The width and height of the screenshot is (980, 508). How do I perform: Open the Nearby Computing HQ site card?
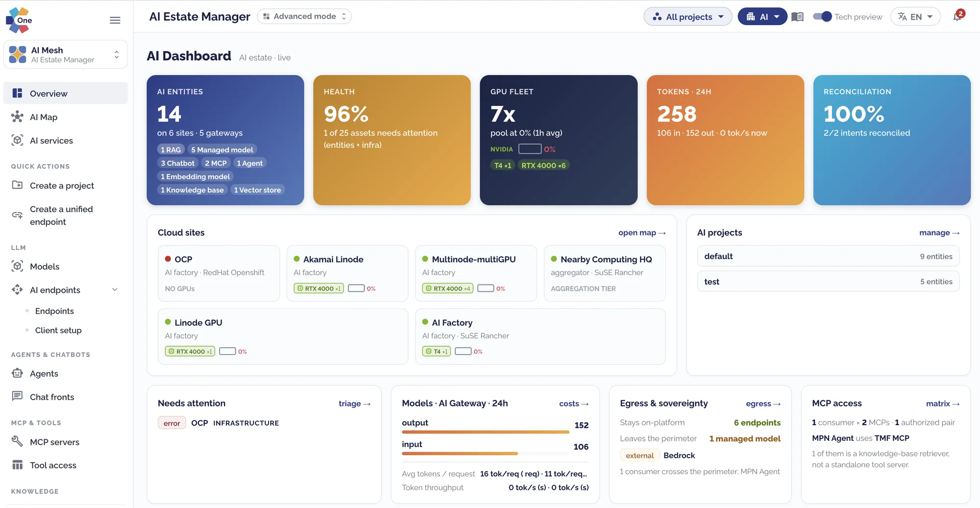click(x=605, y=273)
